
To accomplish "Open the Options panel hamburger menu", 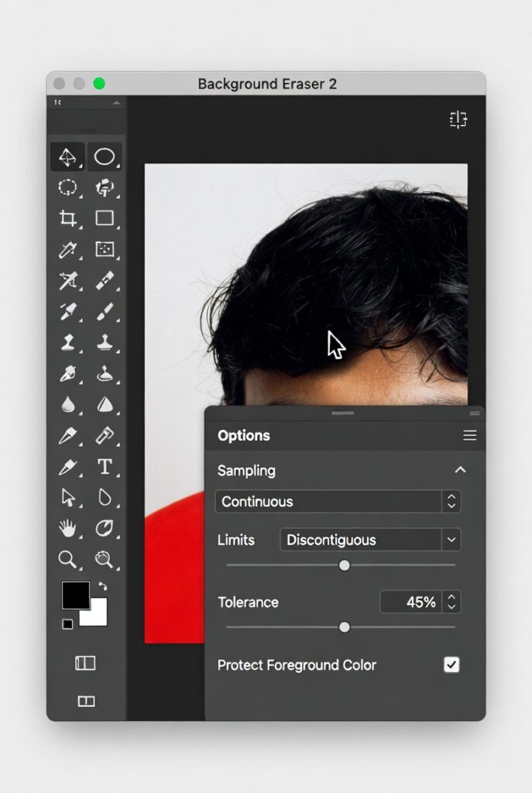I will pyautogui.click(x=470, y=435).
